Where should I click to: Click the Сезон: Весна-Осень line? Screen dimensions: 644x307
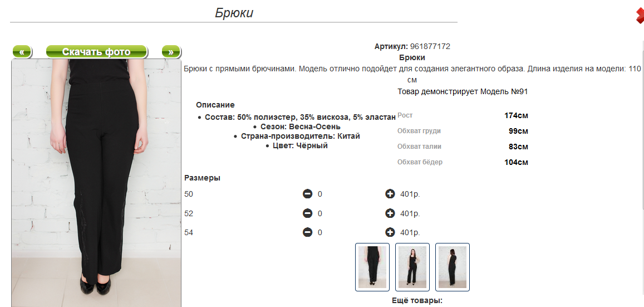[x=300, y=126]
